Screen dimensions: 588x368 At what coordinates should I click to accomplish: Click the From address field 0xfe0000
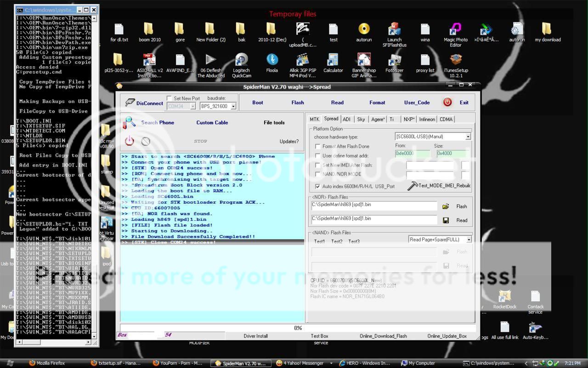click(x=412, y=154)
